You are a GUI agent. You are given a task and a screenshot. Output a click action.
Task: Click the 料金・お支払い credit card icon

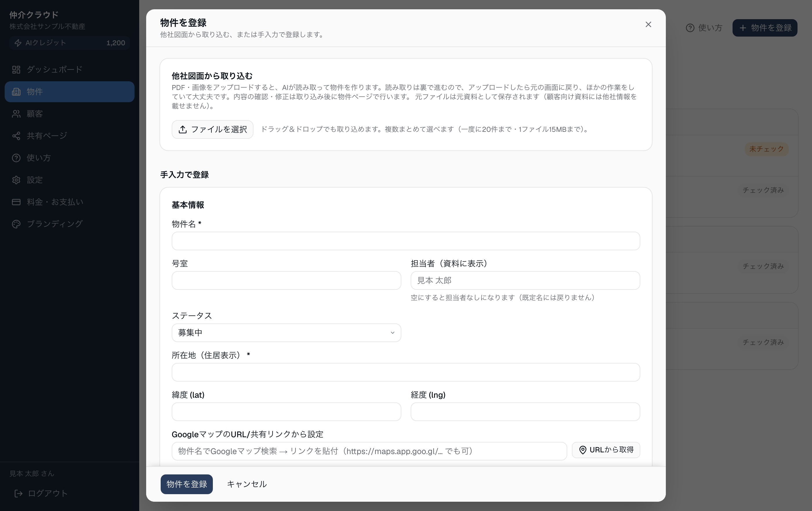[x=16, y=202]
